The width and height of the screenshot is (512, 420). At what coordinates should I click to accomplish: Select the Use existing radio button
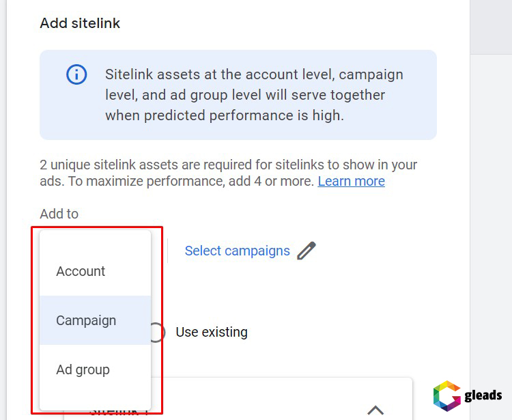157,333
